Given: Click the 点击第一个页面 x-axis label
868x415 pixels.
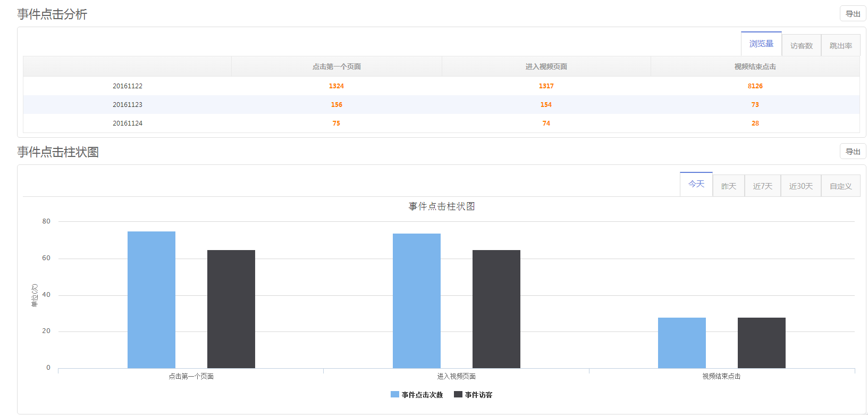Looking at the screenshot, I should 191,376.
